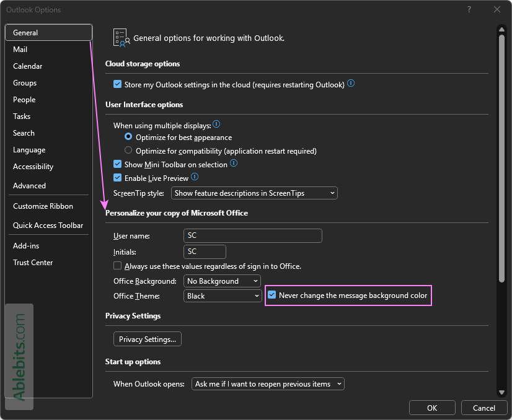Image resolution: width=512 pixels, height=420 pixels.
Task: Select the General category
Action: (x=48, y=33)
